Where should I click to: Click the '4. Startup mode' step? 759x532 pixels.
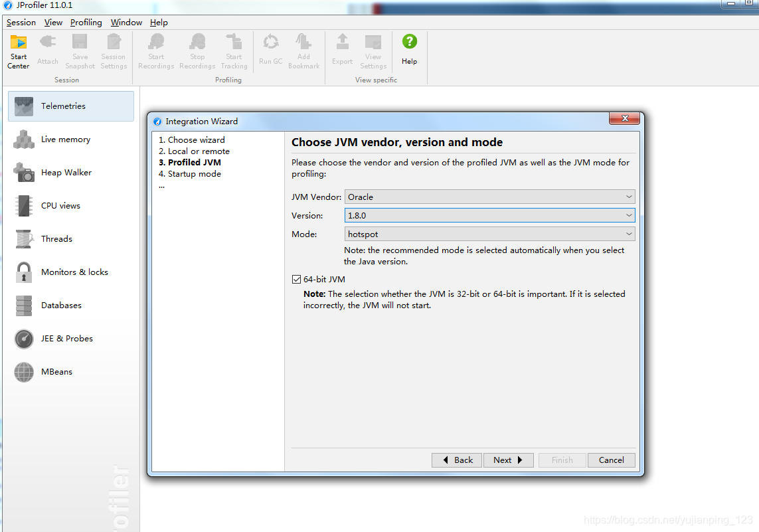click(190, 174)
